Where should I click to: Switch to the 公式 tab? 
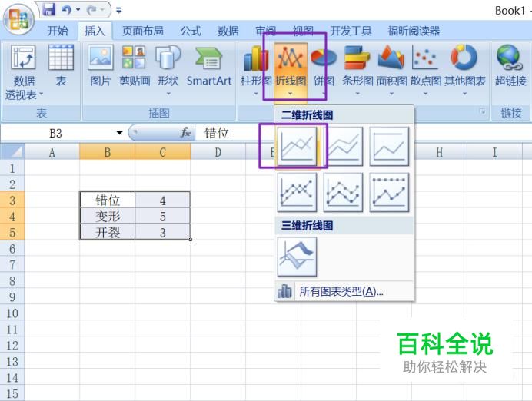(191, 31)
